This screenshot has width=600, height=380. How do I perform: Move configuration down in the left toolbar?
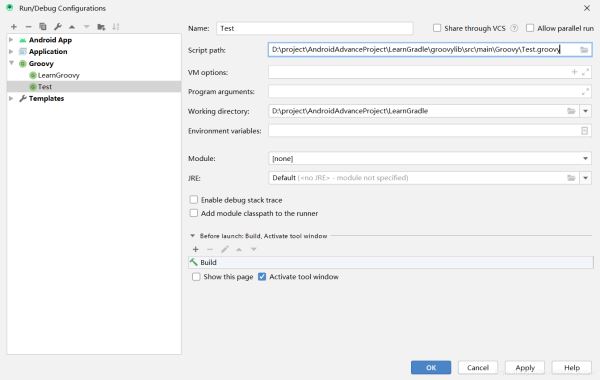pyautogui.click(x=86, y=27)
